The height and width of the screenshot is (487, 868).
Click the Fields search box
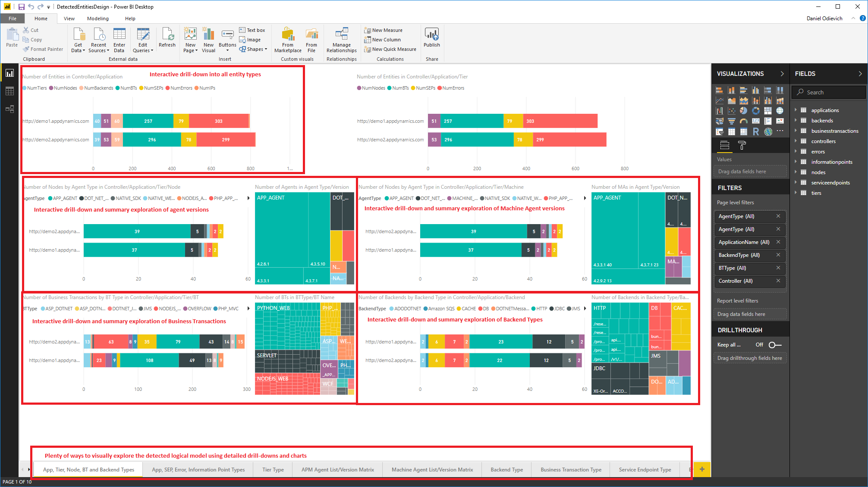[x=829, y=92]
